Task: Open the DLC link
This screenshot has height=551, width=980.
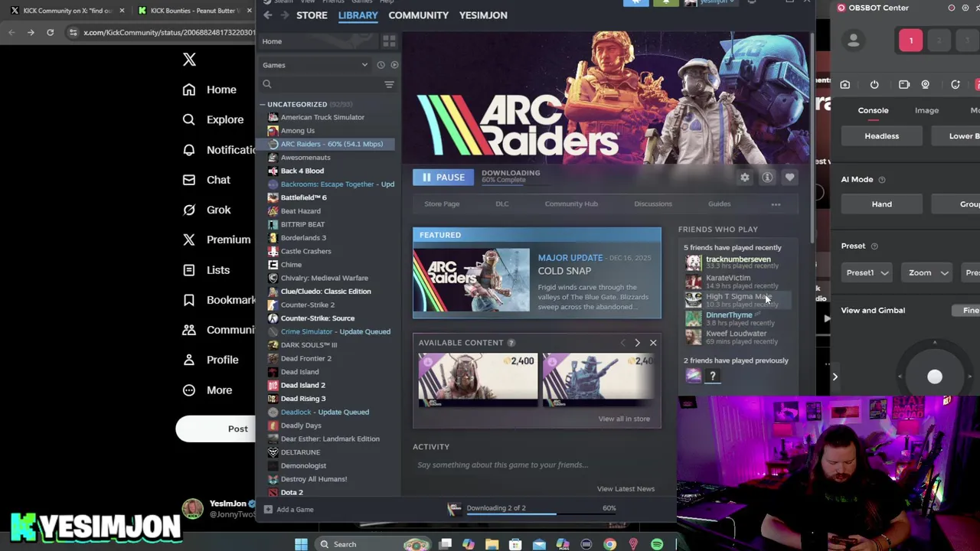Action: click(x=501, y=204)
